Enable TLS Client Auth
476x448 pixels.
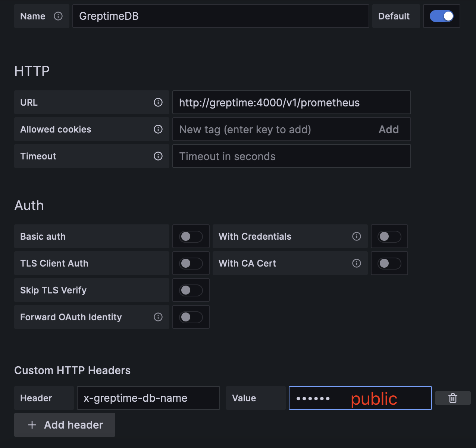click(x=191, y=263)
